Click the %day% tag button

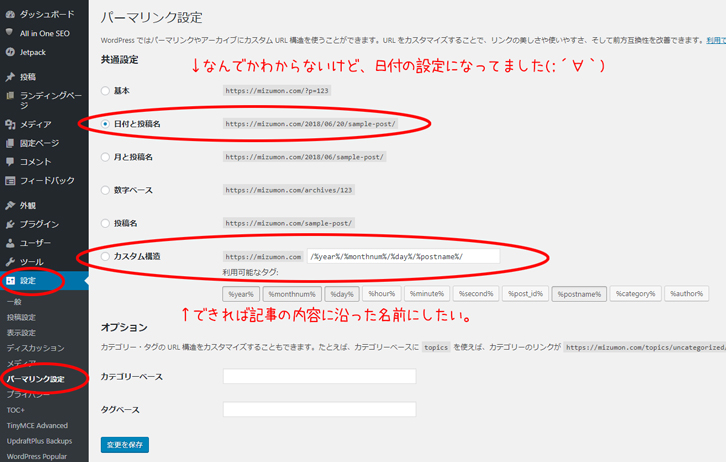(342, 294)
